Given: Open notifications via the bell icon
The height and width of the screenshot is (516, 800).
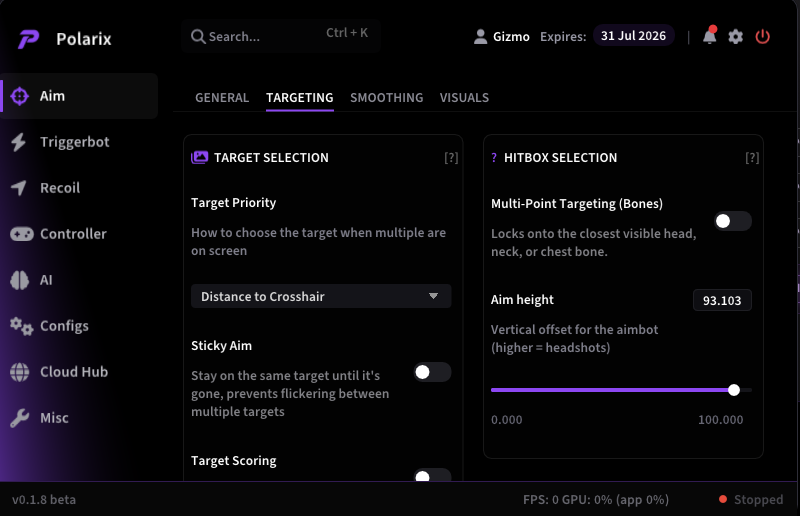Looking at the screenshot, I should [x=710, y=36].
